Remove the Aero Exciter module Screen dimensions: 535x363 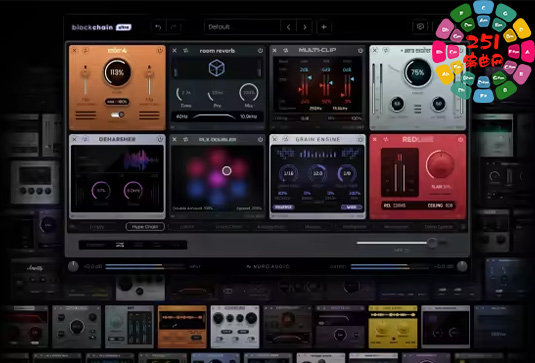[x=375, y=50]
